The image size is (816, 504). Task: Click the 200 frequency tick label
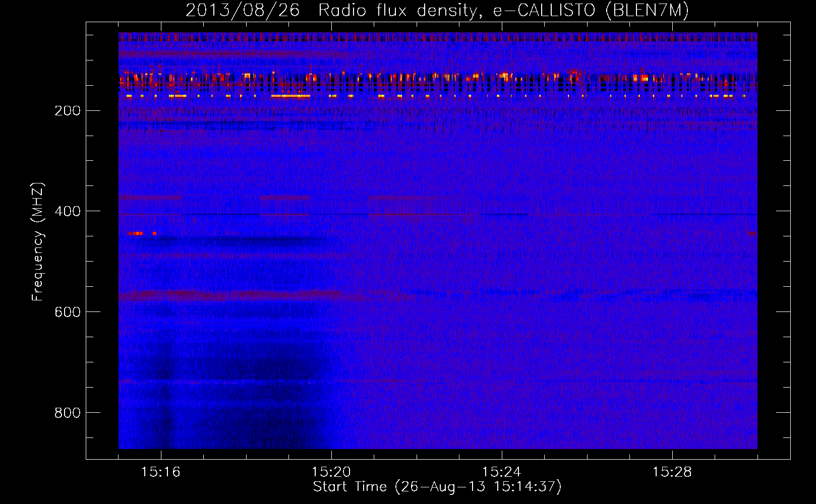point(67,110)
